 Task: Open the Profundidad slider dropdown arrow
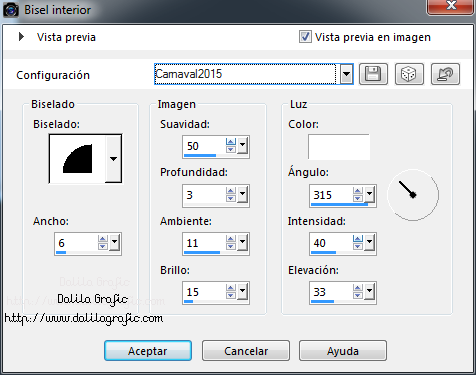pyautogui.click(x=242, y=195)
